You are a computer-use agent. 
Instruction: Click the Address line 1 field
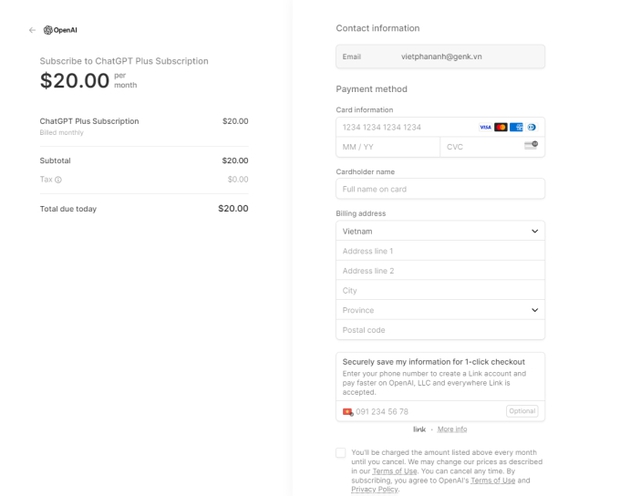[440, 251]
